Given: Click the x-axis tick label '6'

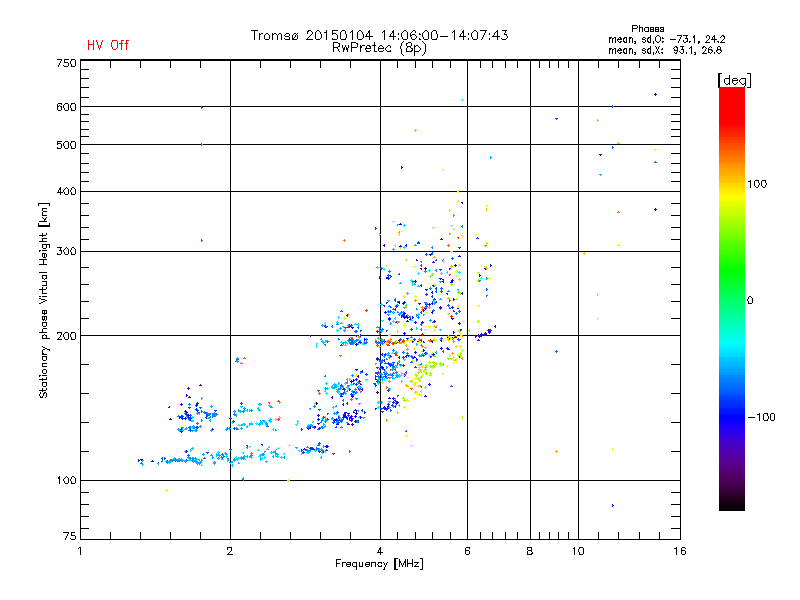Looking at the screenshot, I should (x=467, y=551).
